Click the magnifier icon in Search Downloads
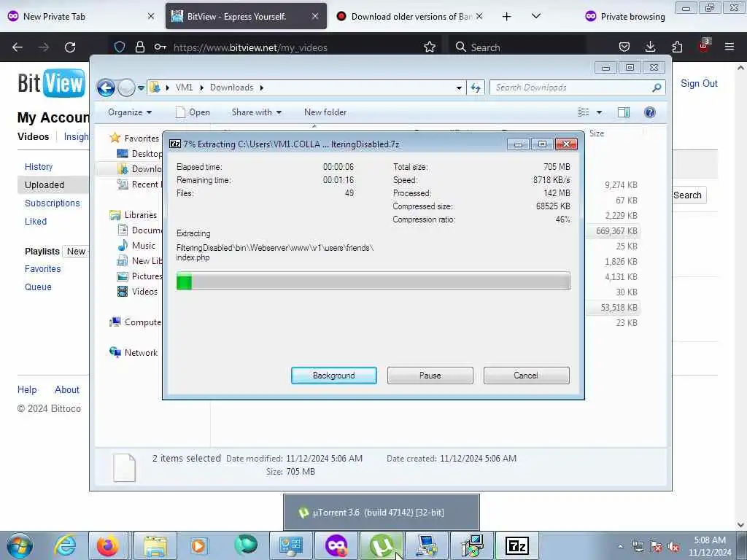747x560 pixels. tap(657, 87)
